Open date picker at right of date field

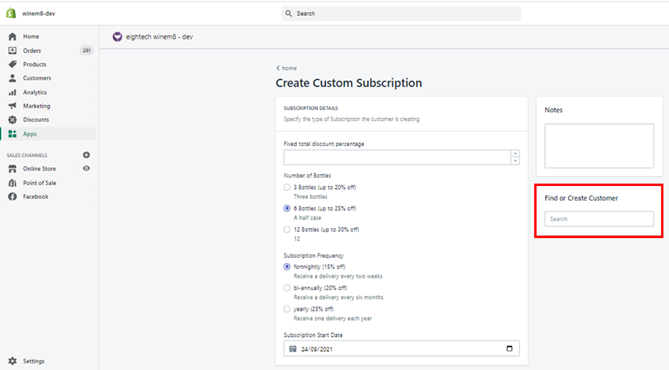click(x=509, y=348)
